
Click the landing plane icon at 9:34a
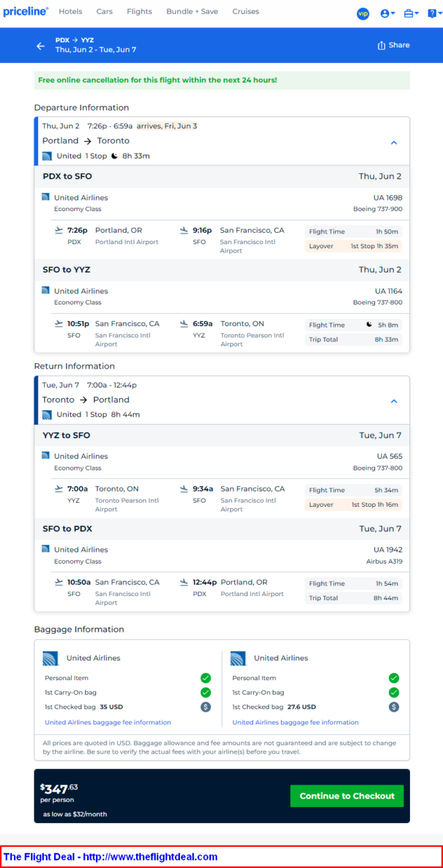[184, 489]
